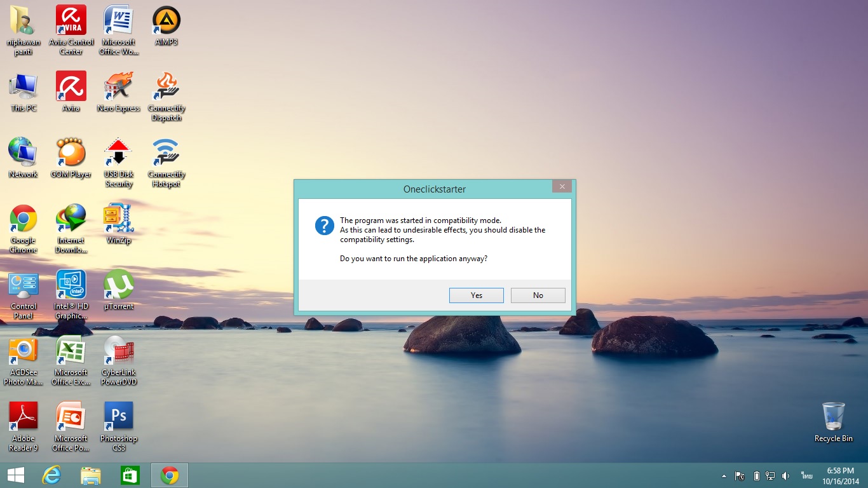Open File Explorer from the taskbar
The width and height of the screenshot is (868, 488).
pos(91,475)
